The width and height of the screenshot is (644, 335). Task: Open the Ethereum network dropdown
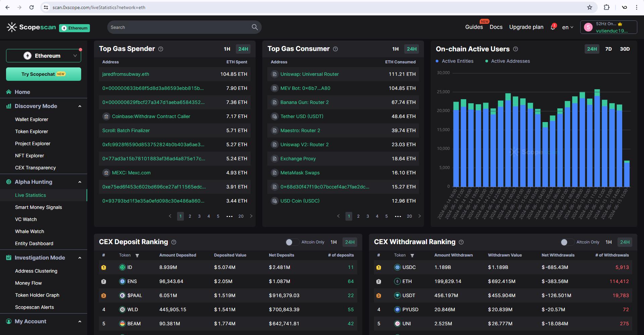(44, 56)
